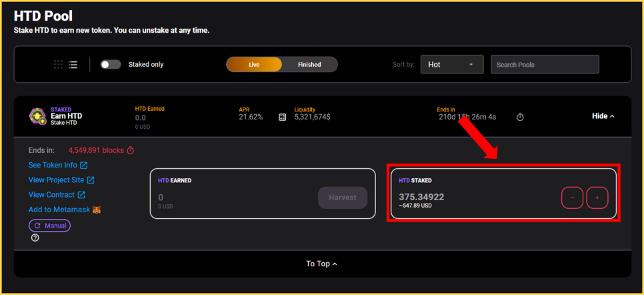644x295 pixels.
Task: Open the APR calculator icon
Action: click(282, 117)
